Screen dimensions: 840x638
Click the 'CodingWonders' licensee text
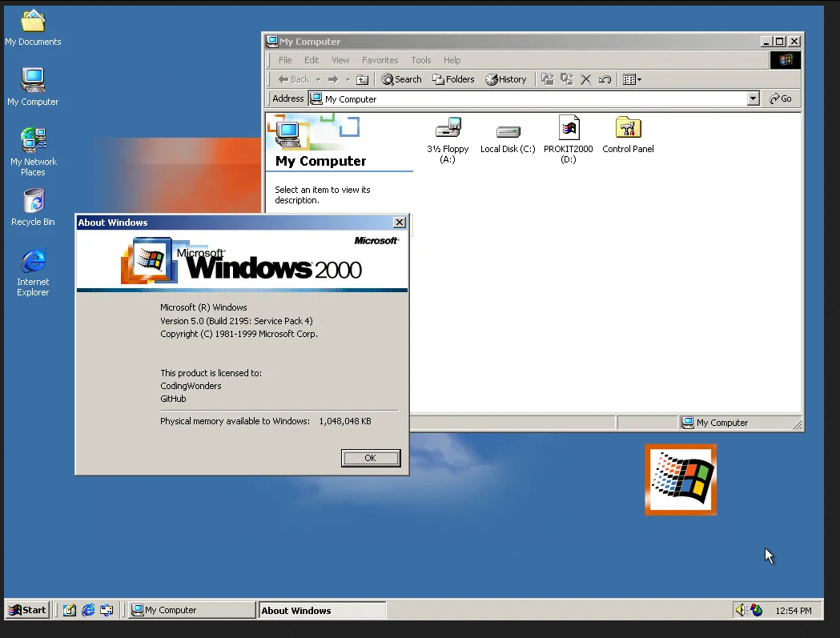click(191, 386)
